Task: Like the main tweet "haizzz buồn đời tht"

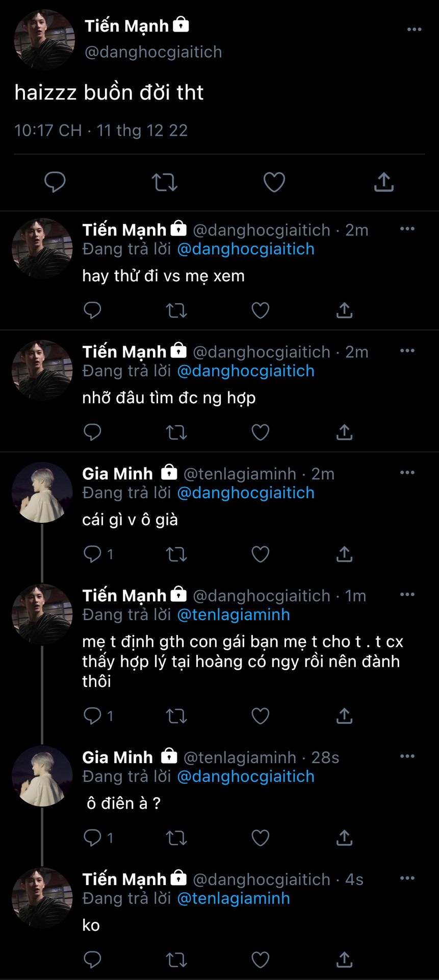Action: coord(274,182)
